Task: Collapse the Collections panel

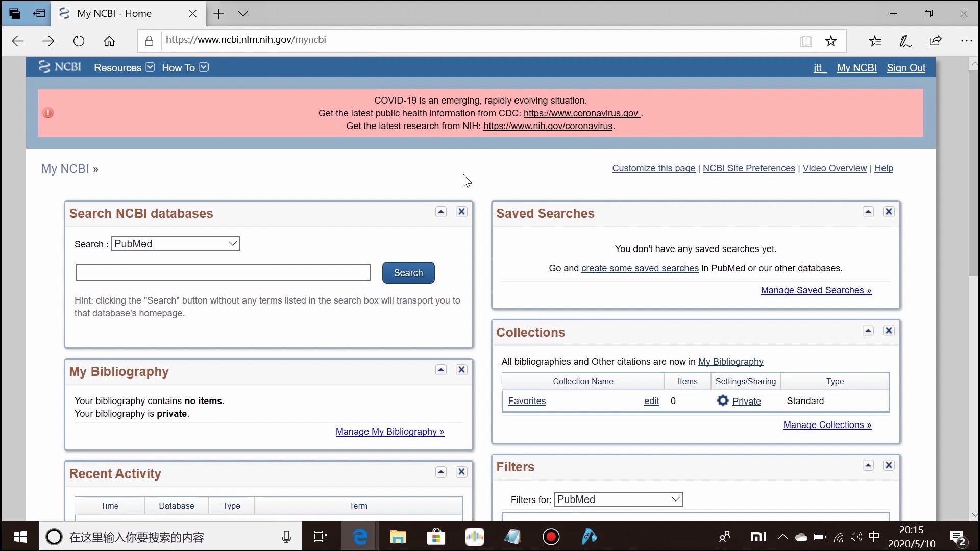Action: coord(868,331)
